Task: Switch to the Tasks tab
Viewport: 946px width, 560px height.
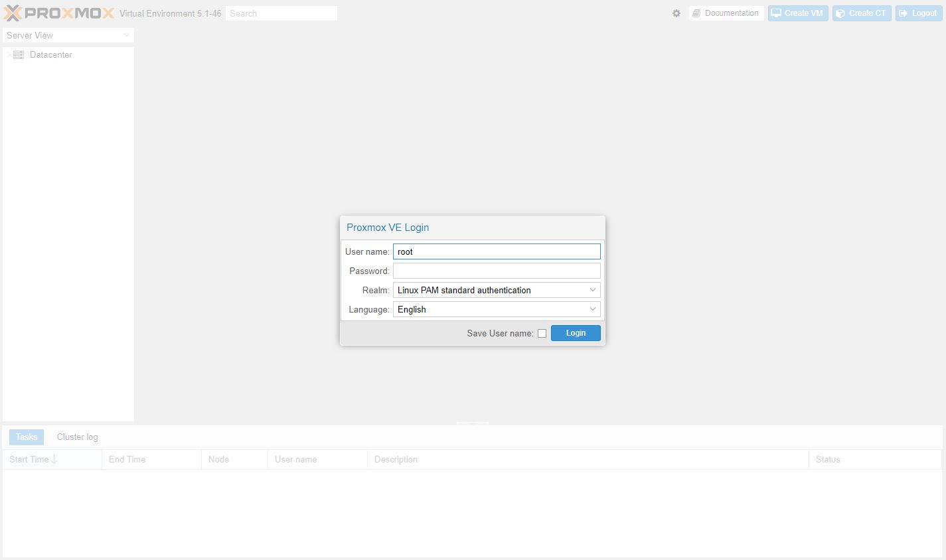Action: click(27, 437)
